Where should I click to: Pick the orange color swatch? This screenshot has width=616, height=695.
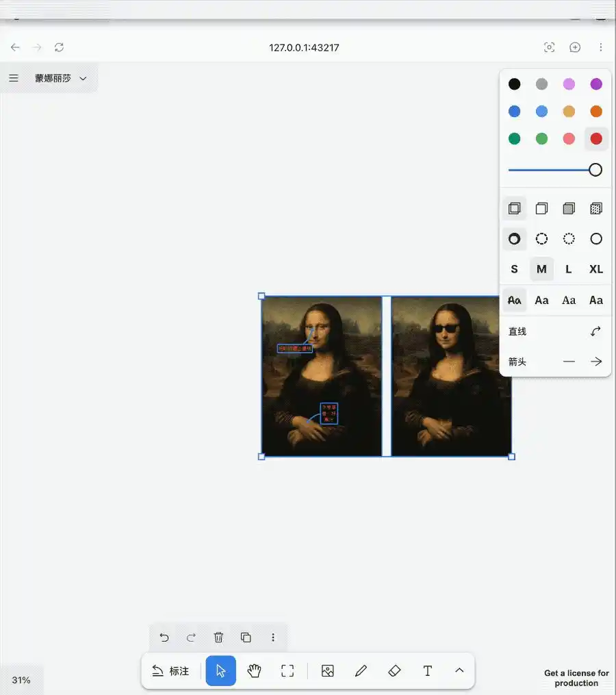click(x=596, y=111)
